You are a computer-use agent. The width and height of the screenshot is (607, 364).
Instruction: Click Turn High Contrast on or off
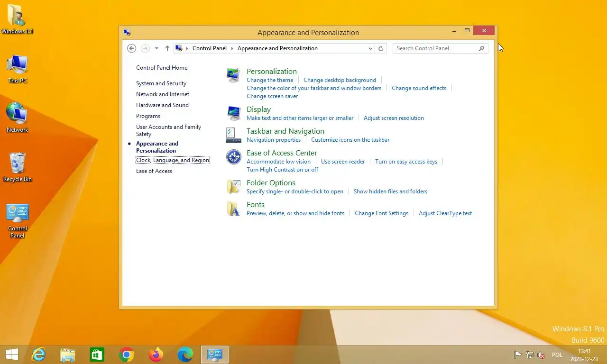[282, 170]
